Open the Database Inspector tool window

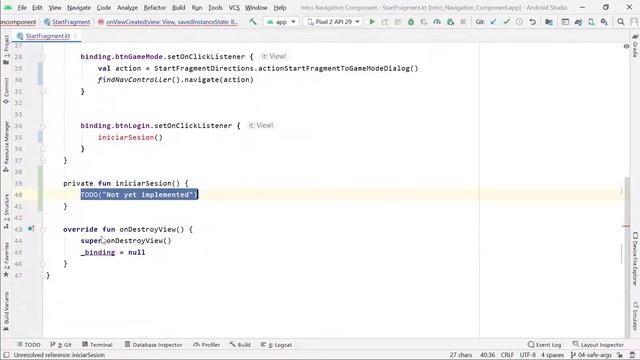pyautogui.click(x=153, y=345)
